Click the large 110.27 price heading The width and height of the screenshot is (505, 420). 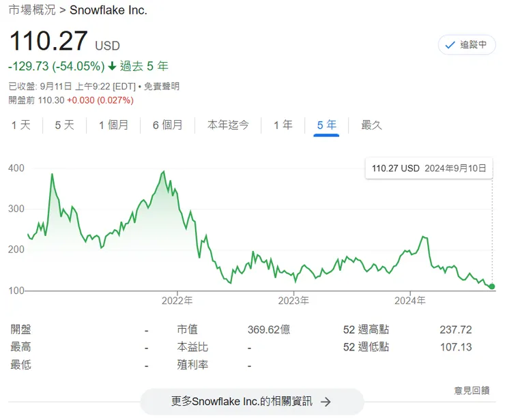pyautogui.click(x=48, y=41)
